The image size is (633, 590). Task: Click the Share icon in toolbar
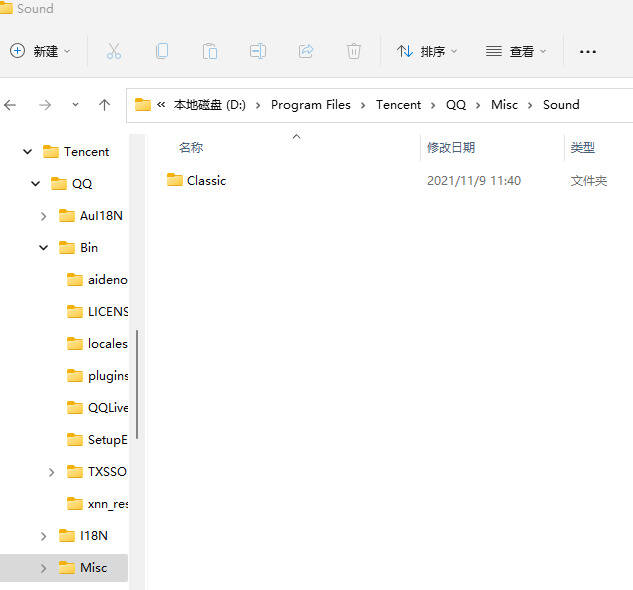[x=306, y=51]
